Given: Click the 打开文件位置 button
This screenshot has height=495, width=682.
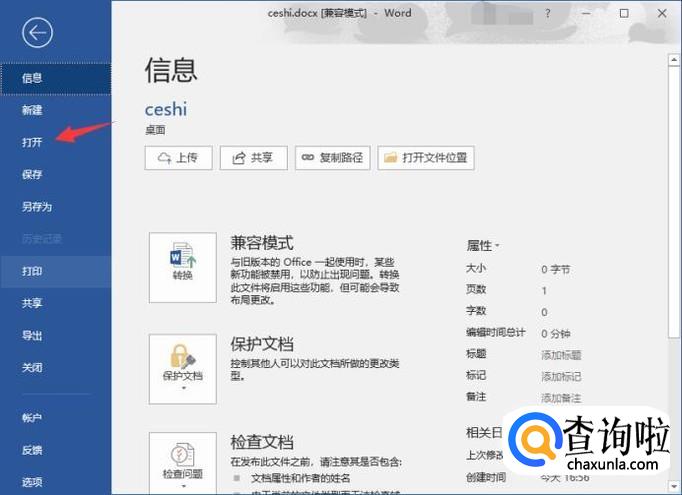Looking at the screenshot, I should point(426,157).
